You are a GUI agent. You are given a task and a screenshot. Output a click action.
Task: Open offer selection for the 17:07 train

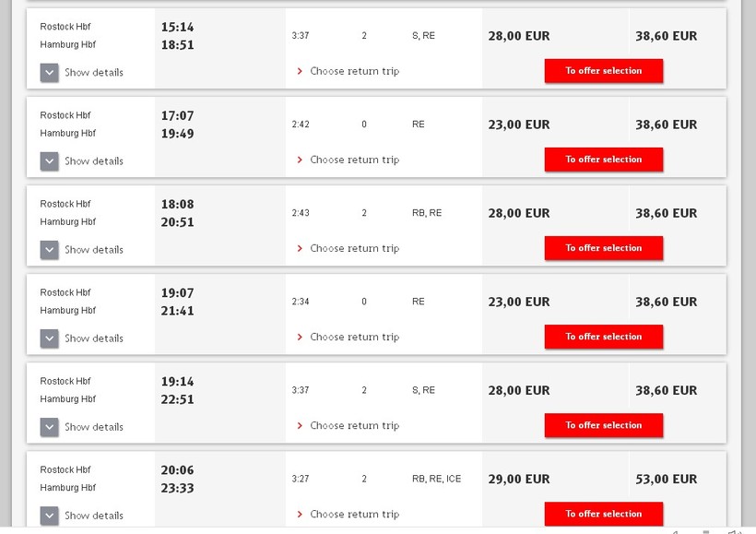coord(603,160)
